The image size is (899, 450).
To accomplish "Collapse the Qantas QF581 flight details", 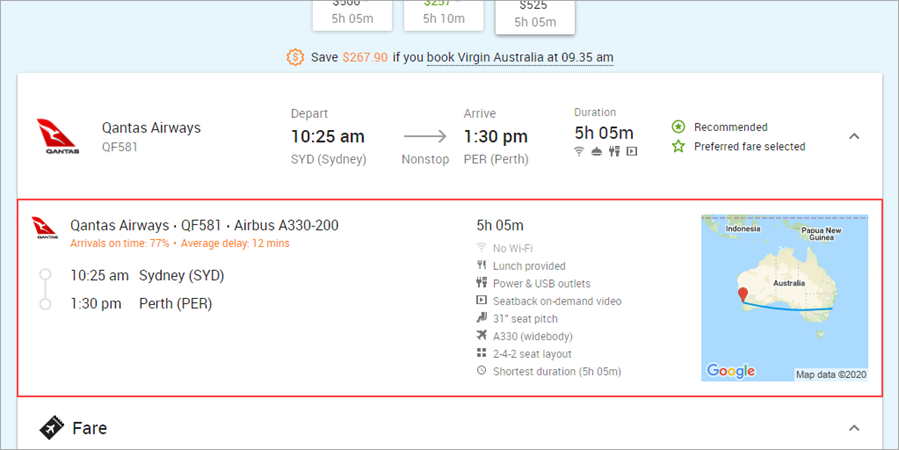I will coord(854,136).
